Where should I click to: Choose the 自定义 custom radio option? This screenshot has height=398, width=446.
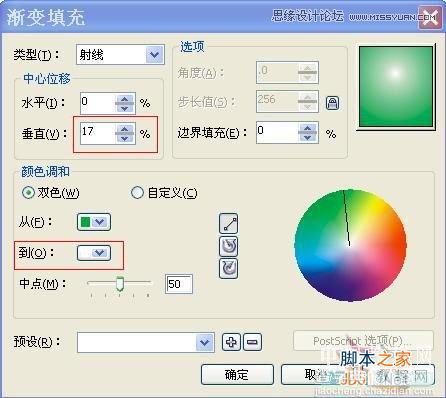137,193
